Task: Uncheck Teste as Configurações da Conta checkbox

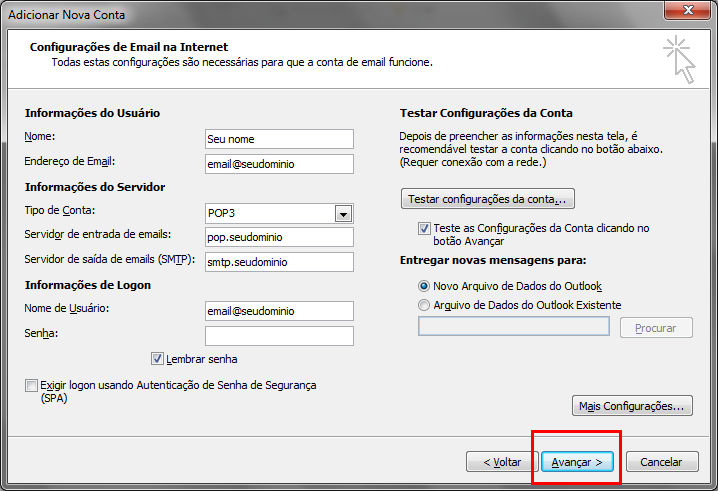Action: tap(425, 228)
